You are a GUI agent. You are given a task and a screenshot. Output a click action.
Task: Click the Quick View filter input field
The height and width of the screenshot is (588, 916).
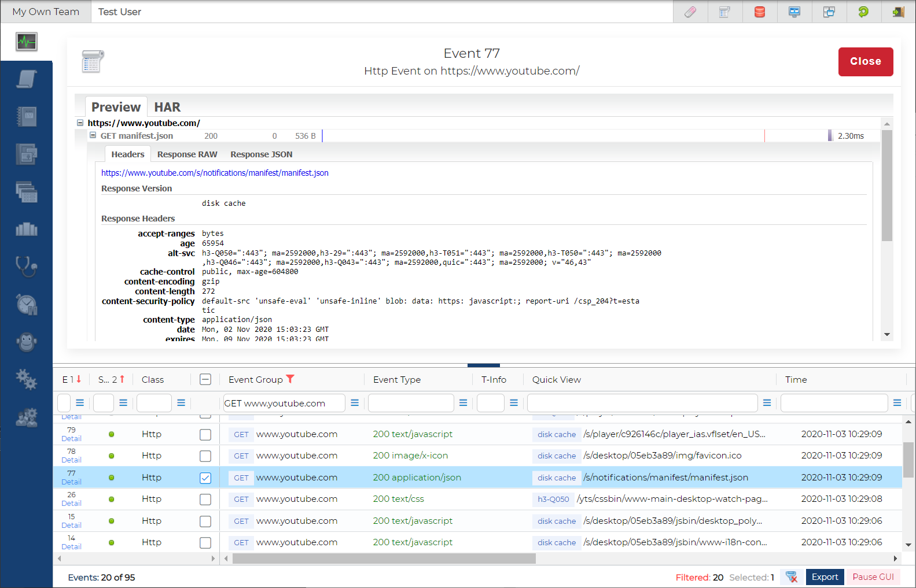tap(642, 403)
